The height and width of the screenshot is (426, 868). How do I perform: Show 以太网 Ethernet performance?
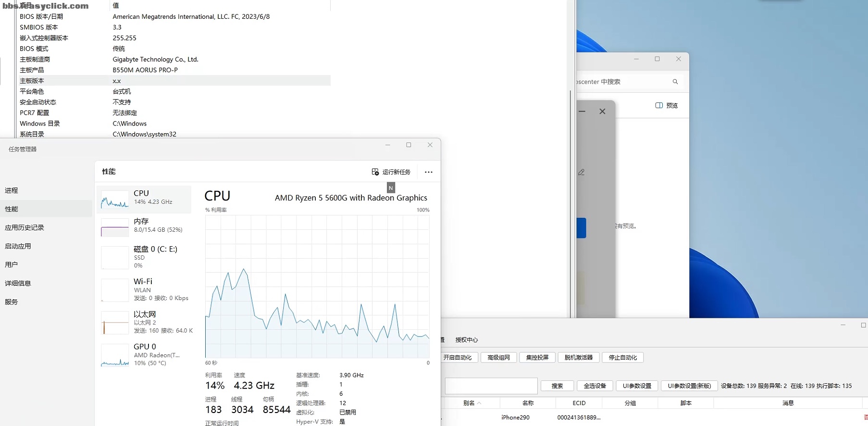pyautogui.click(x=144, y=322)
